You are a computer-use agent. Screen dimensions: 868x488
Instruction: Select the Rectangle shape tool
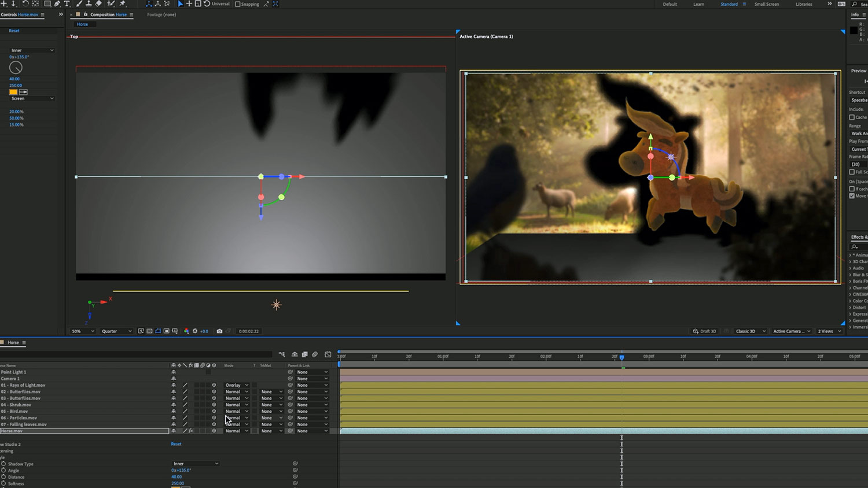click(x=47, y=4)
